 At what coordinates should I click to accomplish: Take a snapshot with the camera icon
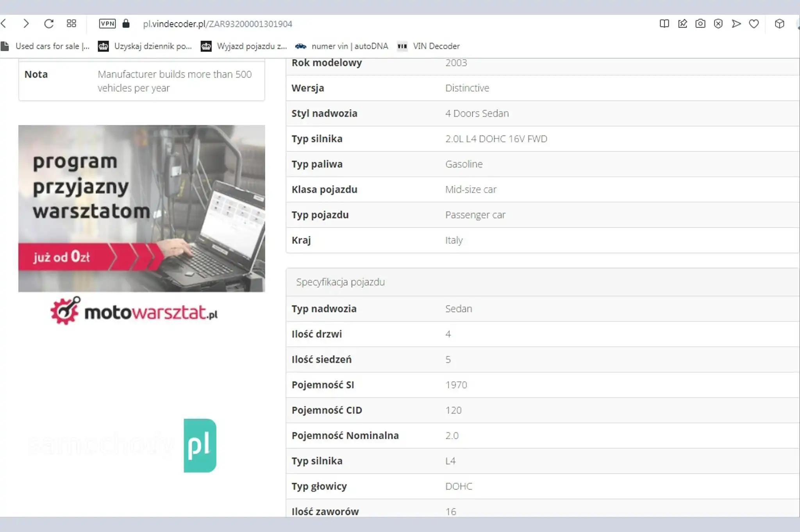[700, 24]
